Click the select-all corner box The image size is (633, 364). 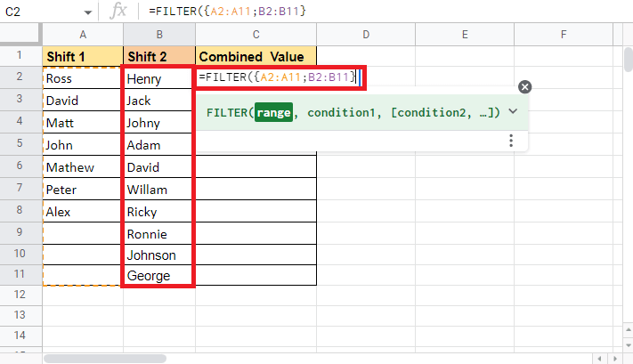pos(20,35)
